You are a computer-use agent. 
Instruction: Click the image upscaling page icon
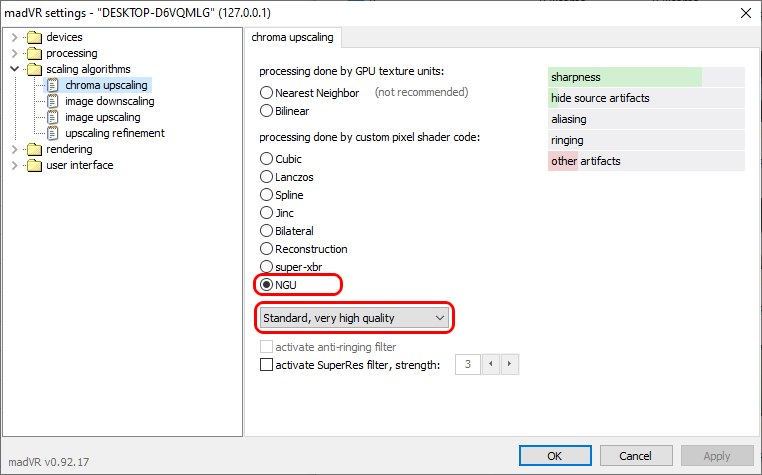pos(54,117)
